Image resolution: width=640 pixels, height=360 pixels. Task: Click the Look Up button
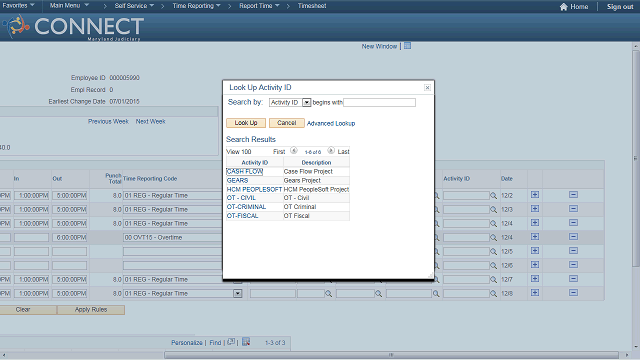click(246, 123)
